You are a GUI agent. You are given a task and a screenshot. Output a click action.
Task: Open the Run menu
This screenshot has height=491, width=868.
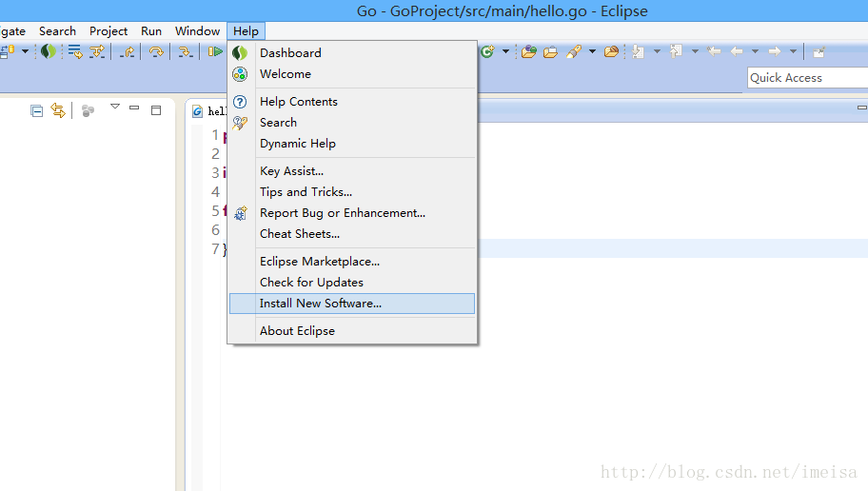pos(151,31)
